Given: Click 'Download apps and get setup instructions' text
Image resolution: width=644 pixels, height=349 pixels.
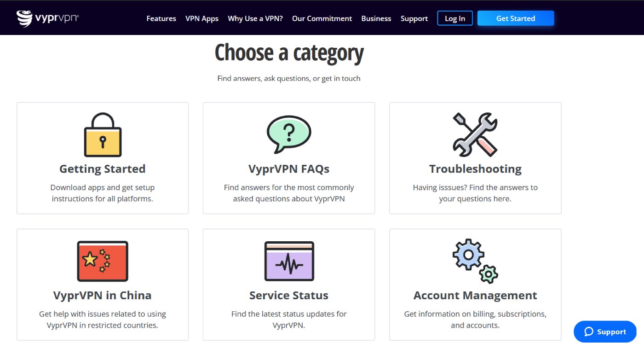Looking at the screenshot, I should (103, 193).
